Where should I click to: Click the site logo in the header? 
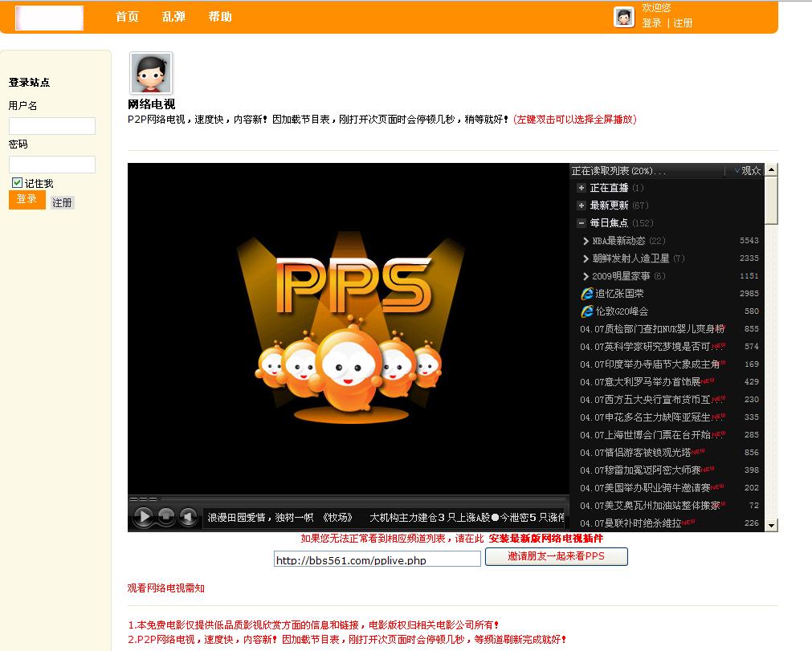pyautogui.click(x=49, y=18)
